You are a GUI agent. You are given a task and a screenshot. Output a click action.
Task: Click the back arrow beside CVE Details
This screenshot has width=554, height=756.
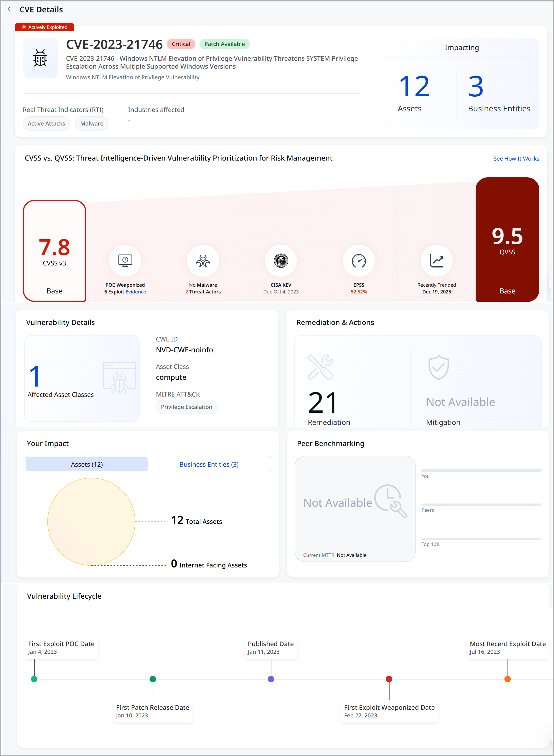coord(11,9)
